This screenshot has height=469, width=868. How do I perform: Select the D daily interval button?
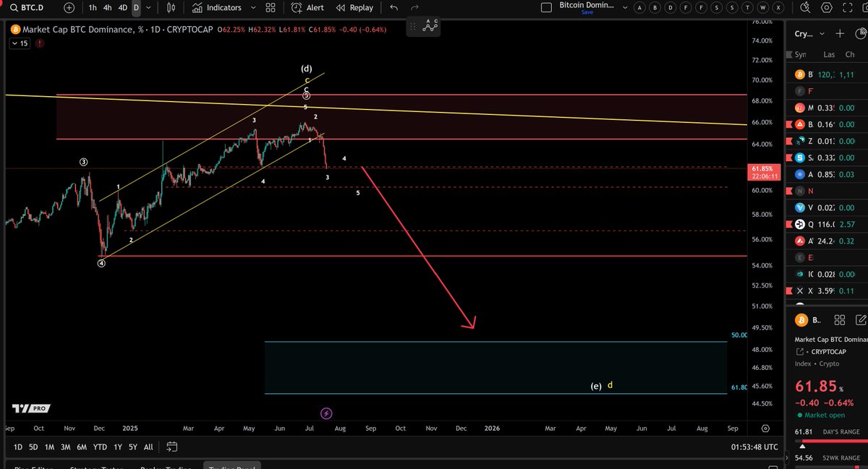tap(136, 7)
